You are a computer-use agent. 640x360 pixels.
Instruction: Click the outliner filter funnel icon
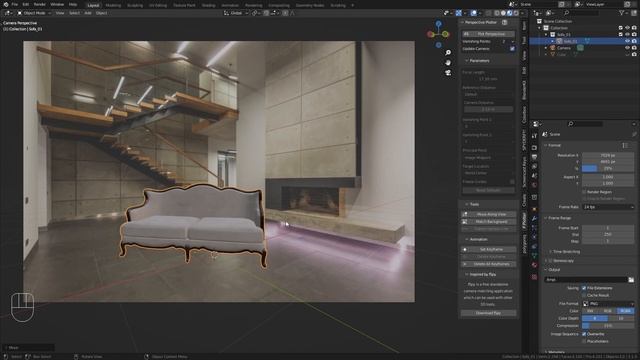click(x=622, y=13)
